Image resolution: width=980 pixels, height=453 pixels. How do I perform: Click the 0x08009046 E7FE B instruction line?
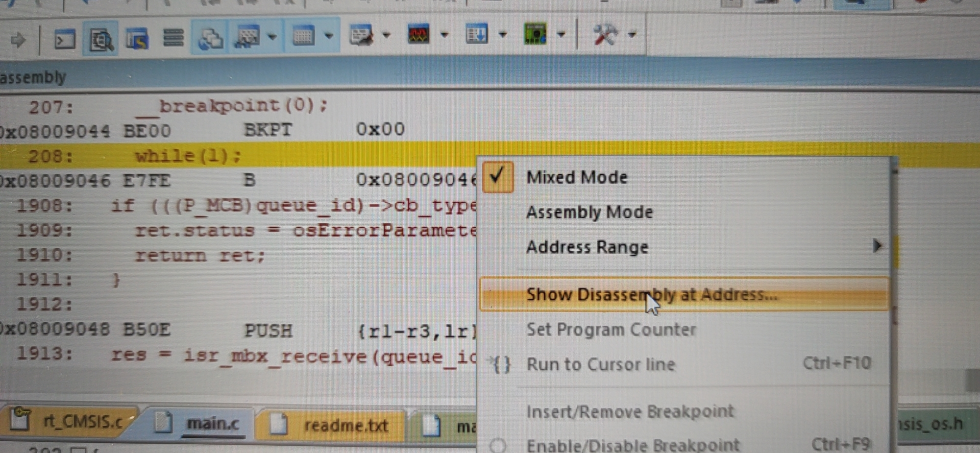point(239,180)
